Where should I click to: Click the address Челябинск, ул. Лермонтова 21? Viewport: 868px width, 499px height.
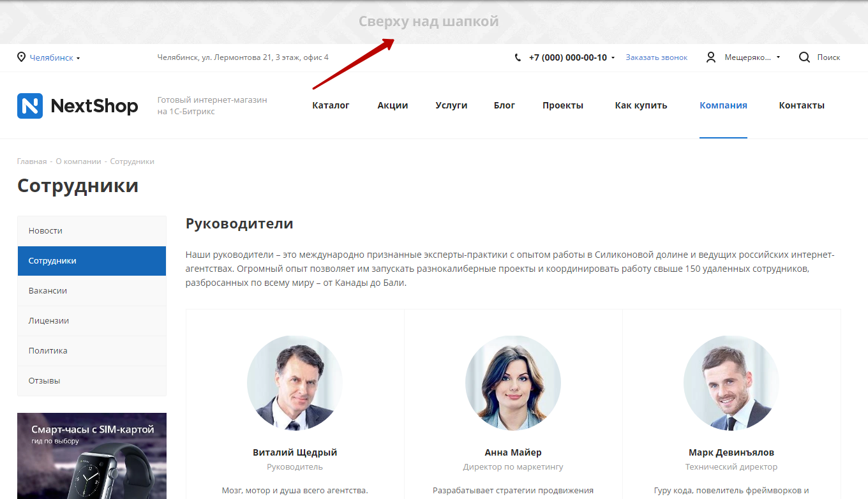243,57
